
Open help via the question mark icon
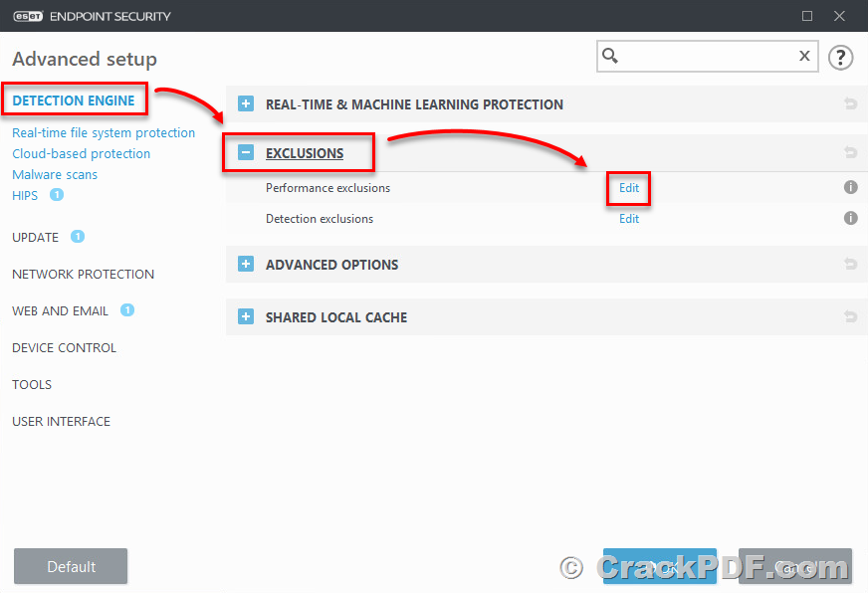point(840,57)
